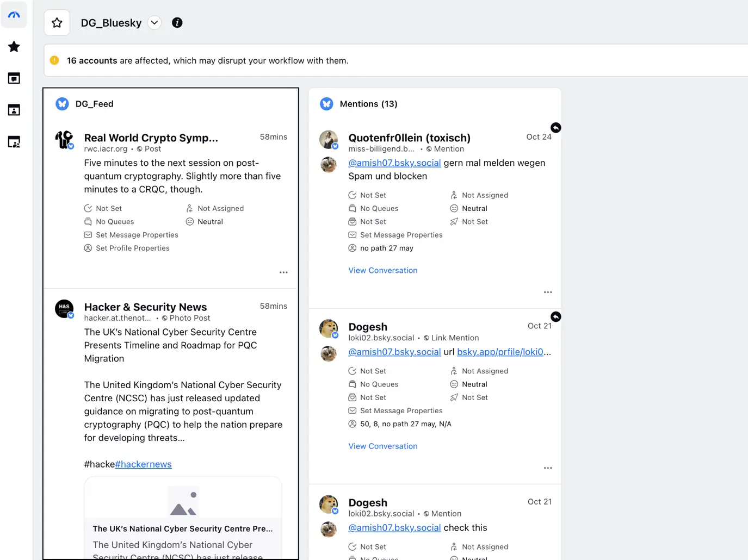The width and height of the screenshot is (748, 560).
Task: Click No Queues on Quotenfr0llein's mention
Action: tap(379, 208)
